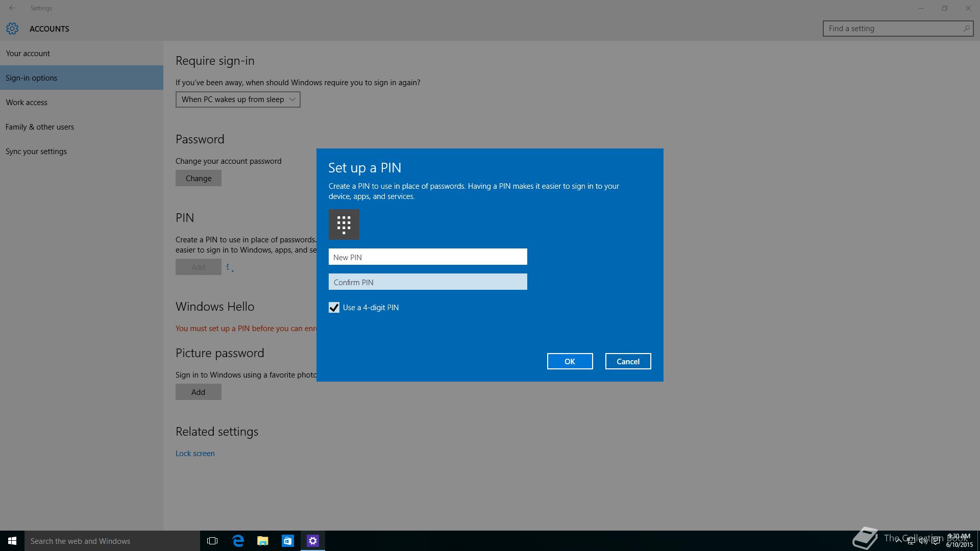
Task: Restore down the Settings window
Action: (945, 8)
